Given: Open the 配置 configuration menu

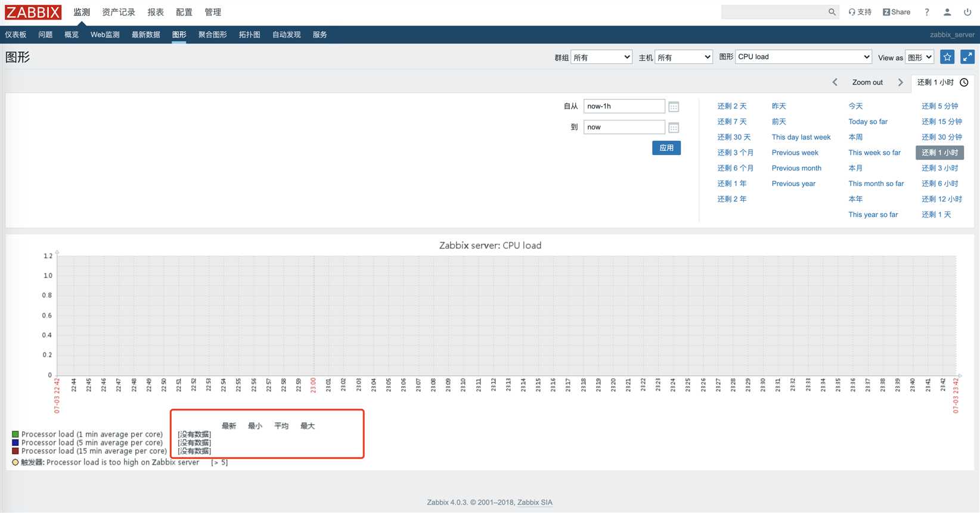Looking at the screenshot, I should coord(184,12).
